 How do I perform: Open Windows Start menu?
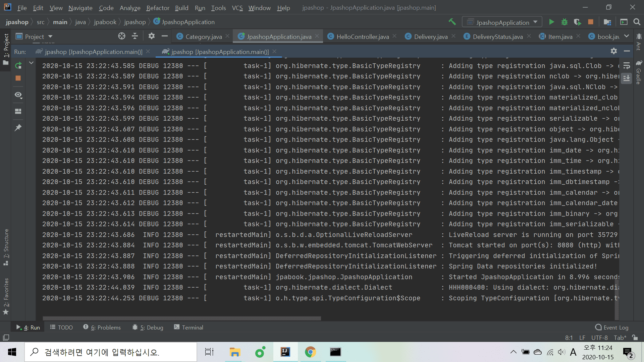[12, 352]
